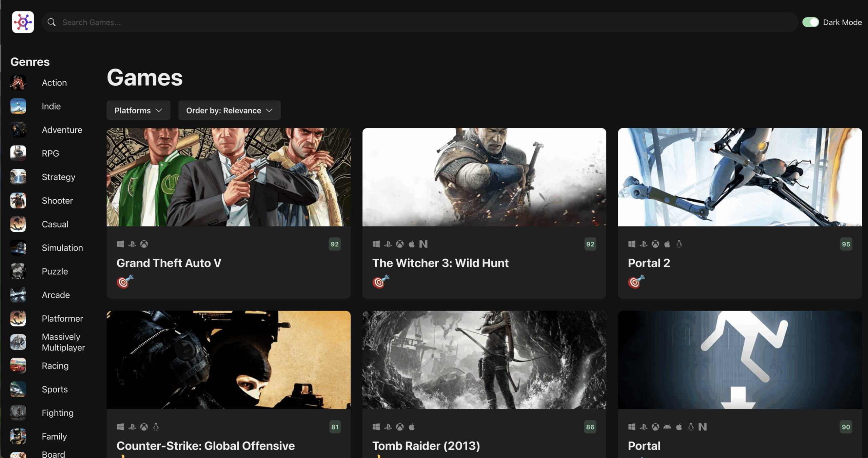Viewport: 868px width, 458px height.
Task: Open the Platforms dropdown
Action: pyautogui.click(x=138, y=111)
